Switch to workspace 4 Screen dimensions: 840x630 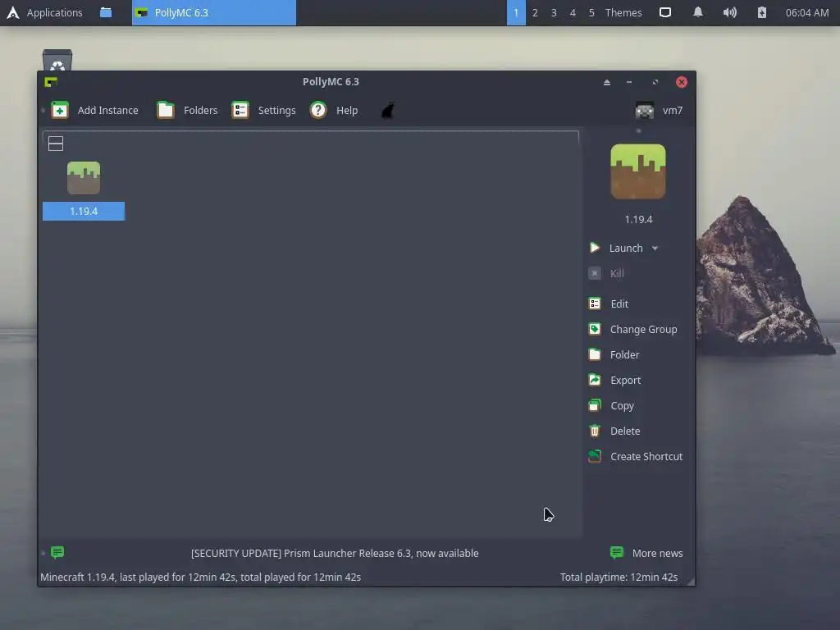click(x=572, y=12)
